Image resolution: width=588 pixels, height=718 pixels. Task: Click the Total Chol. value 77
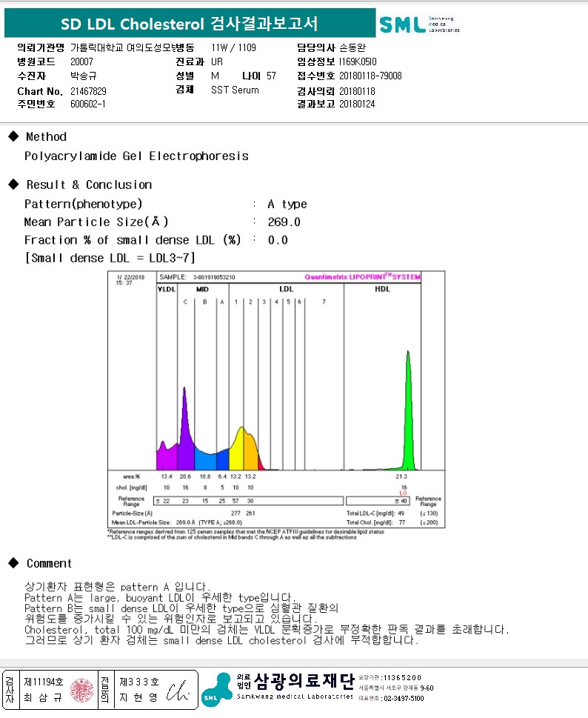point(402,522)
